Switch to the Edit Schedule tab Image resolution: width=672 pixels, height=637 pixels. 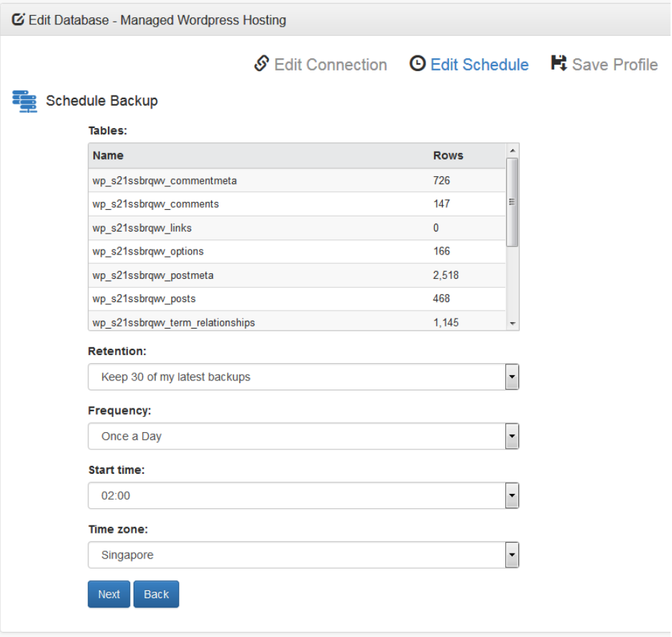[479, 65]
